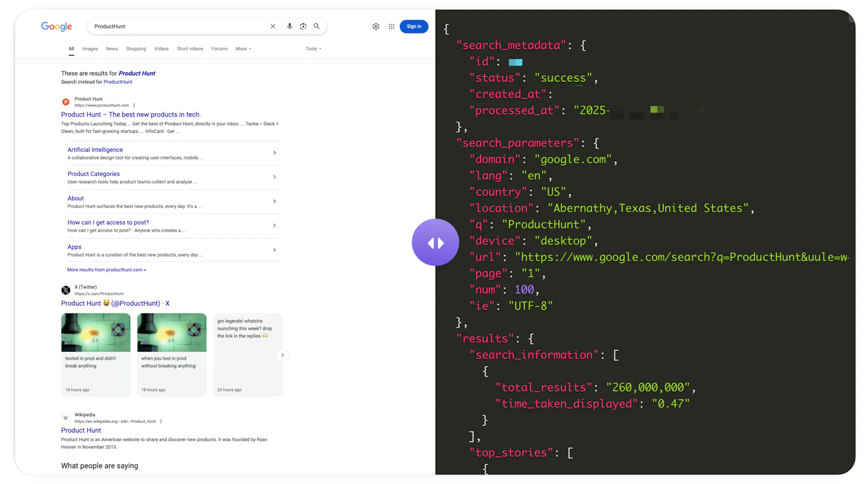Open the Wikipedia 'Product Hunt' result title
This screenshot has height=484, width=868.
pyautogui.click(x=81, y=430)
